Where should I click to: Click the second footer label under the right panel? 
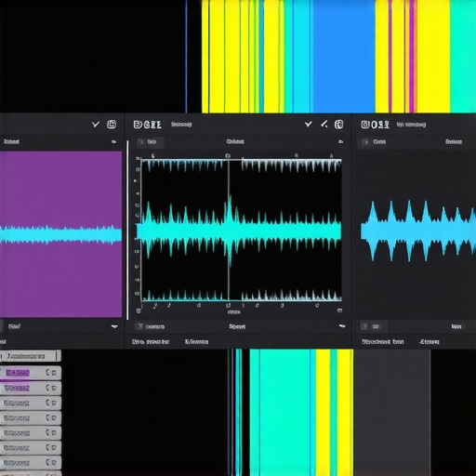pyautogui.click(x=429, y=342)
